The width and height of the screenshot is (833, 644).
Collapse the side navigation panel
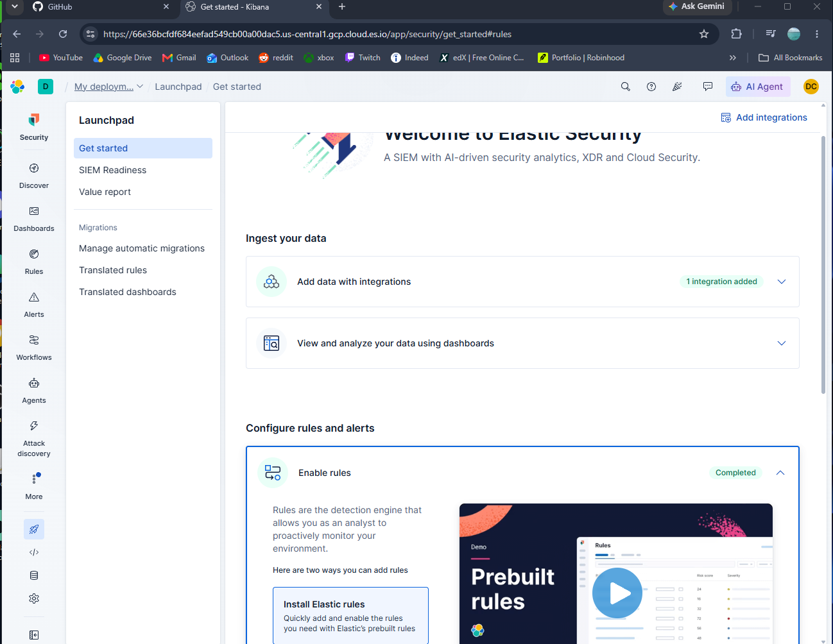click(34, 635)
